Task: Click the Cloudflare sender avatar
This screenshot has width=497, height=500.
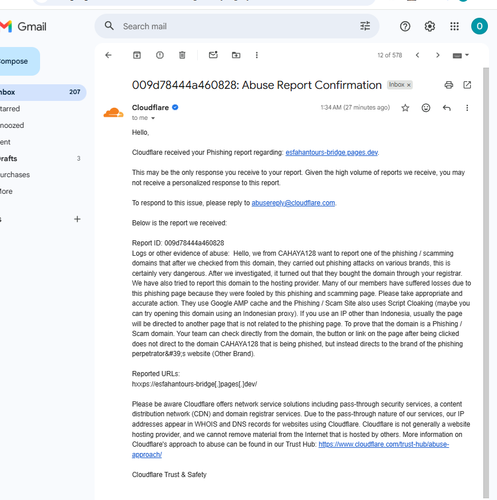Action: click(x=113, y=113)
